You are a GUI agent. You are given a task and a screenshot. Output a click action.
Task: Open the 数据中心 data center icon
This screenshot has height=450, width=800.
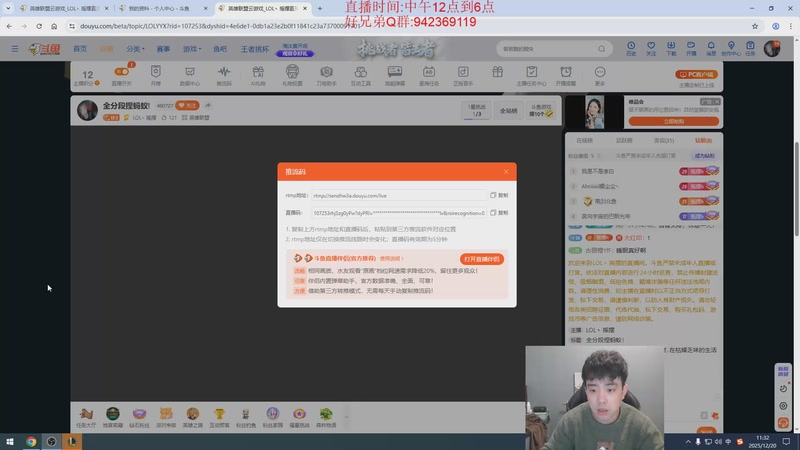click(190, 75)
